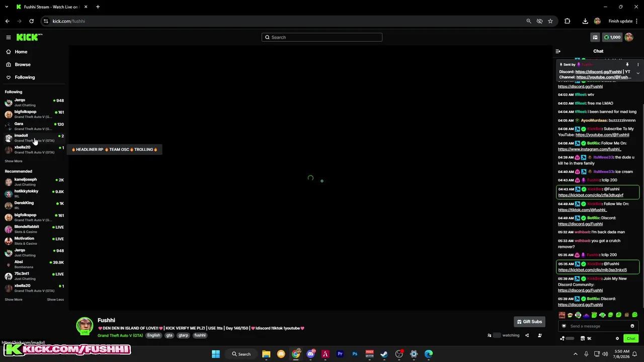Share the Fushhi stream
This screenshot has width=644, height=362.
527,335
